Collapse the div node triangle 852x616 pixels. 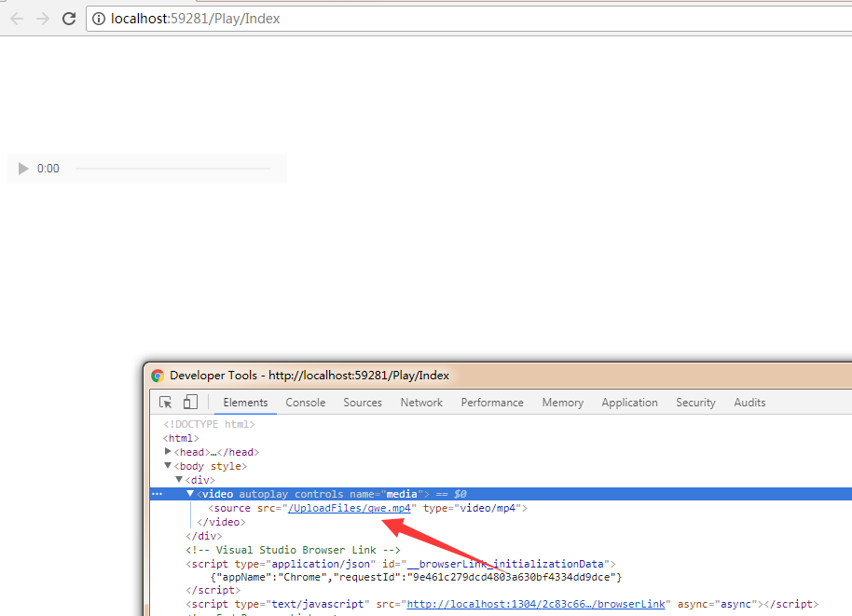[179, 480]
